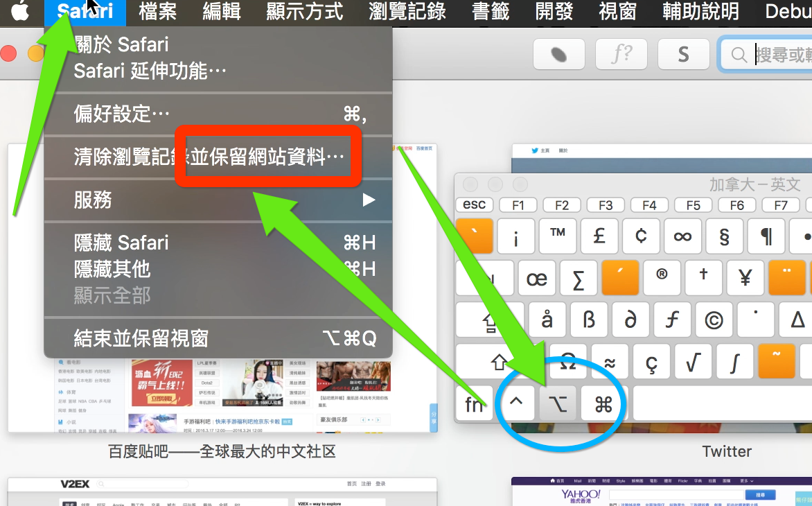
Task: Click the F1 key in Keyboard Viewer
Action: 518,205
